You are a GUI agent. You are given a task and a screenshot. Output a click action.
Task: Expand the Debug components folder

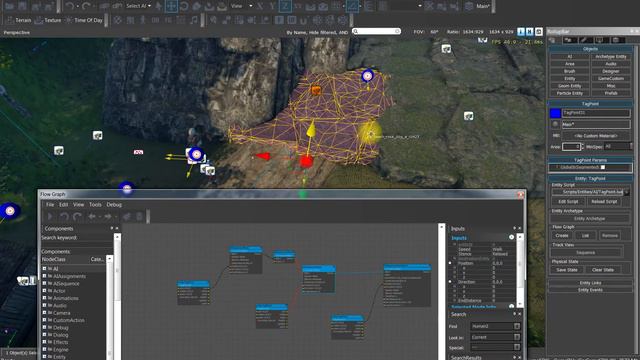click(x=44, y=327)
